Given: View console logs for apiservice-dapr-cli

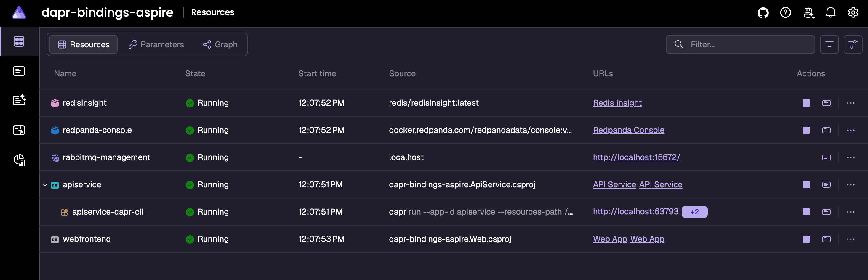Looking at the screenshot, I should [x=827, y=212].
